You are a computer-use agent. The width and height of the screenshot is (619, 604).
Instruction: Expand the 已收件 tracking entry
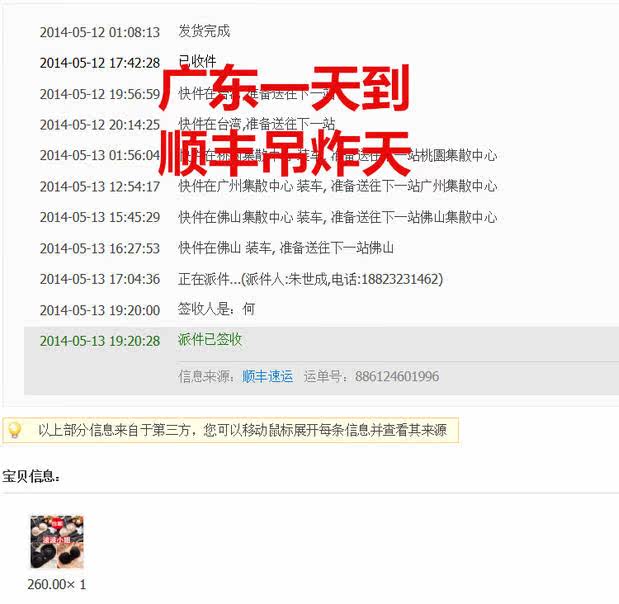tap(197, 61)
